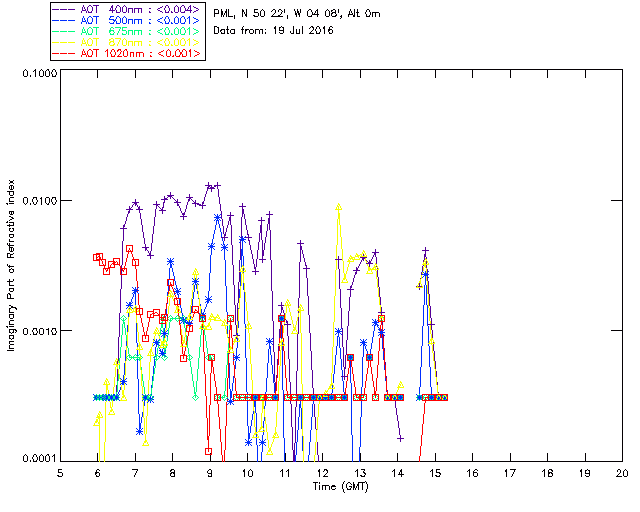Image resolution: width=640 pixels, height=512 pixels.
Task: Click the red square marker near 0.0001 at 9 hours
Action: [209, 452]
